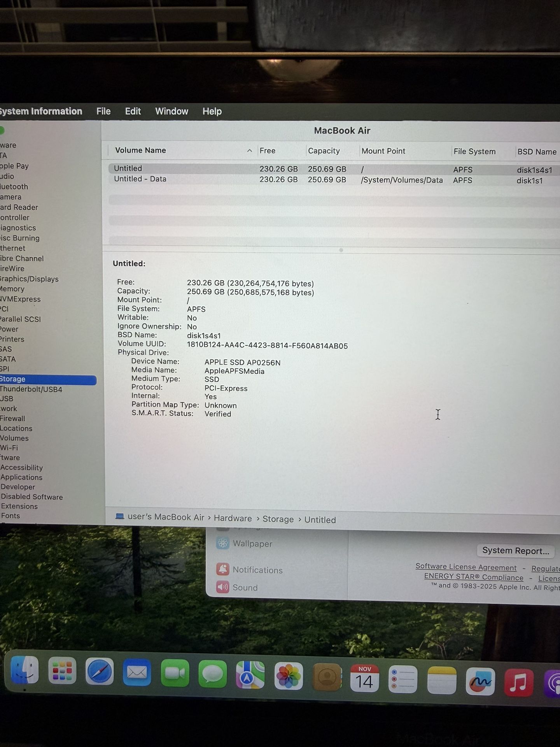Open the Help menu
The width and height of the screenshot is (560, 747).
click(212, 111)
